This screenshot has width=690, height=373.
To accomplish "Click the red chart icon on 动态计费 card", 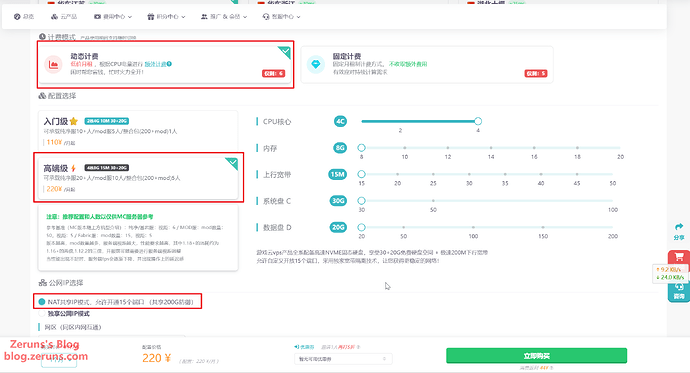I will (x=54, y=64).
